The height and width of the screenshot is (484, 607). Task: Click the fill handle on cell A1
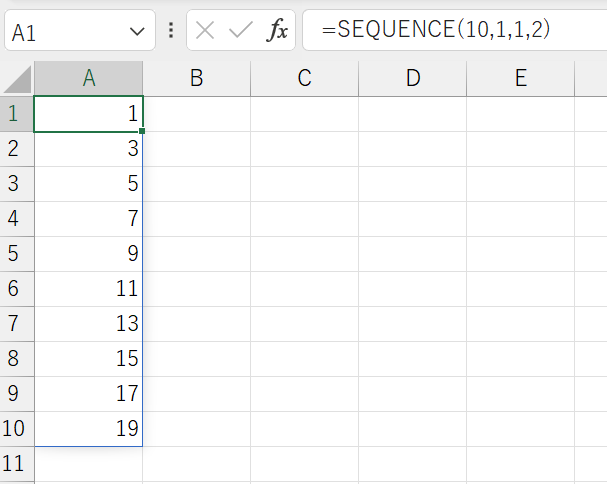click(142, 131)
